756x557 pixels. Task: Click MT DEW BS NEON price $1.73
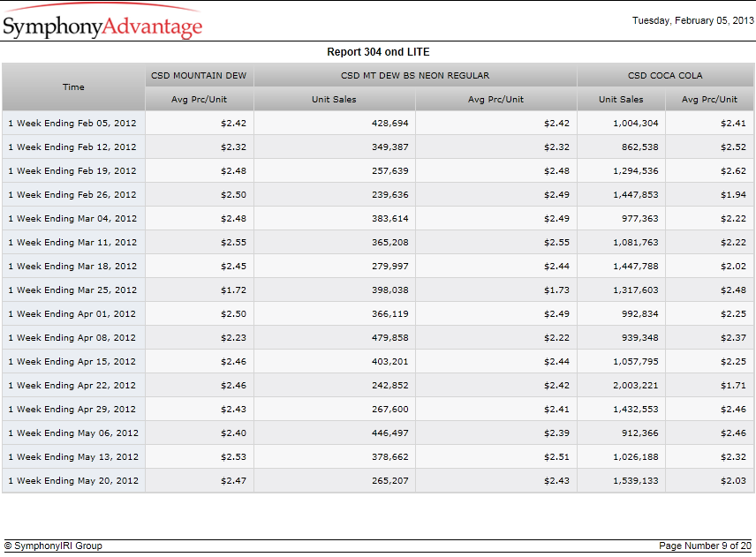pyautogui.click(x=556, y=290)
